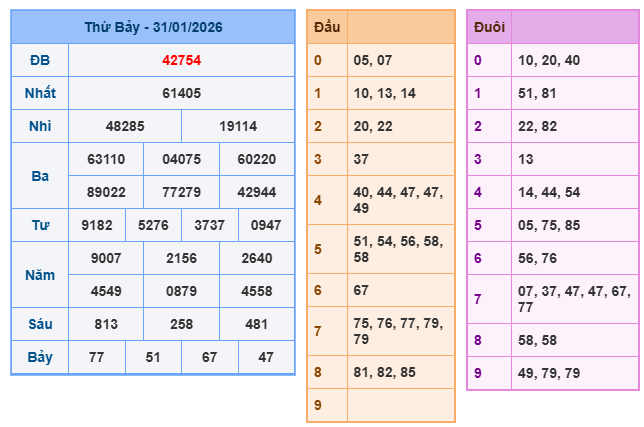Screen dimensions: 644x427
Task: Select fifth prize number 4558
Action: click(x=257, y=291)
